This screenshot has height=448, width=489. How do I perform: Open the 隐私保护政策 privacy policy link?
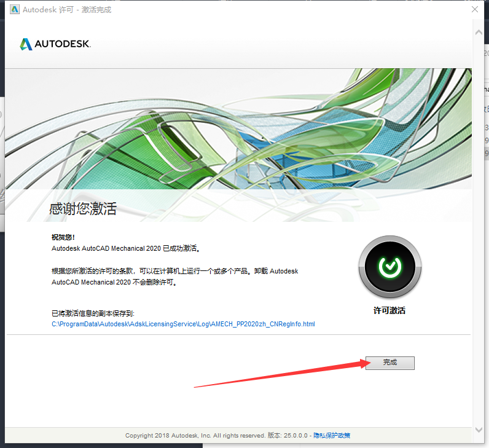point(332,435)
